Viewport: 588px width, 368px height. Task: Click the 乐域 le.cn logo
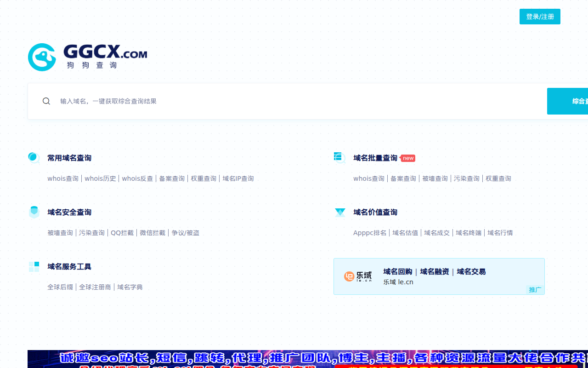pos(358,276)
